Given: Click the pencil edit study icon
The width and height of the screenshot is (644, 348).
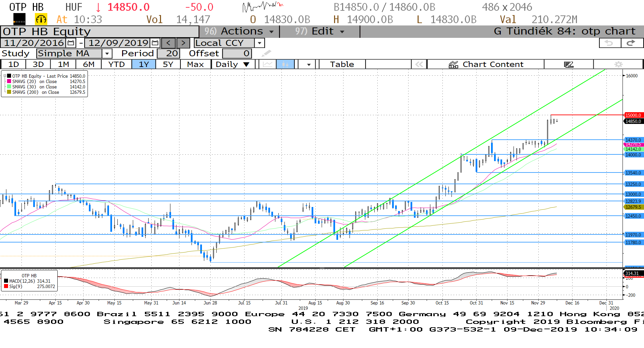Looking at the screenshot, I should pyautogui.click(x=266, y=53).
